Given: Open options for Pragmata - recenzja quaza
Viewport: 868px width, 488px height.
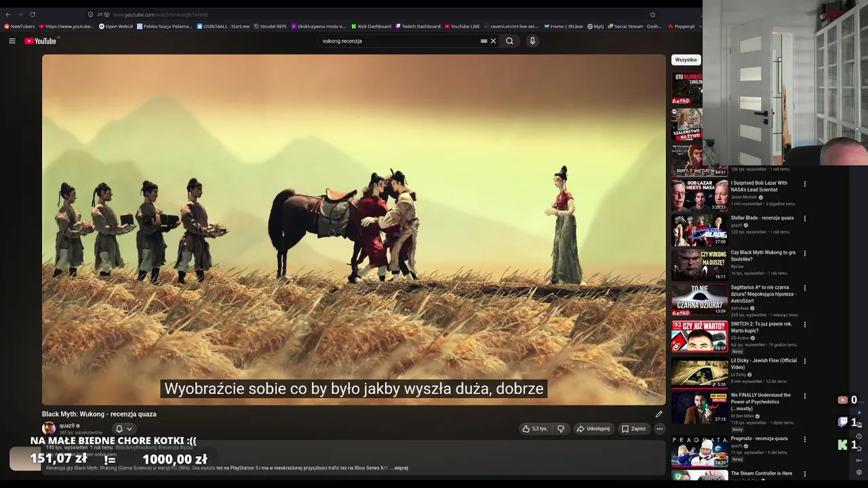Looking at the screenshot, I should coord(805,439).
